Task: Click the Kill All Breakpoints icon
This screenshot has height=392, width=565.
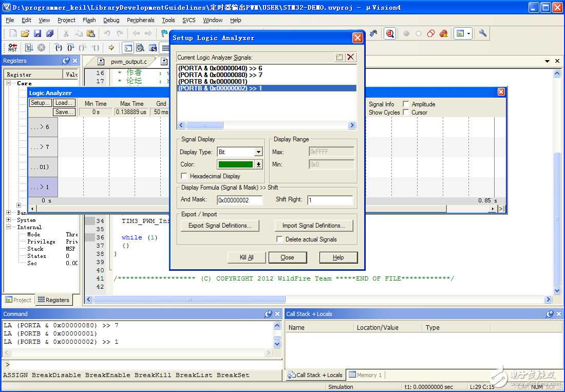Action: point(443,33)
